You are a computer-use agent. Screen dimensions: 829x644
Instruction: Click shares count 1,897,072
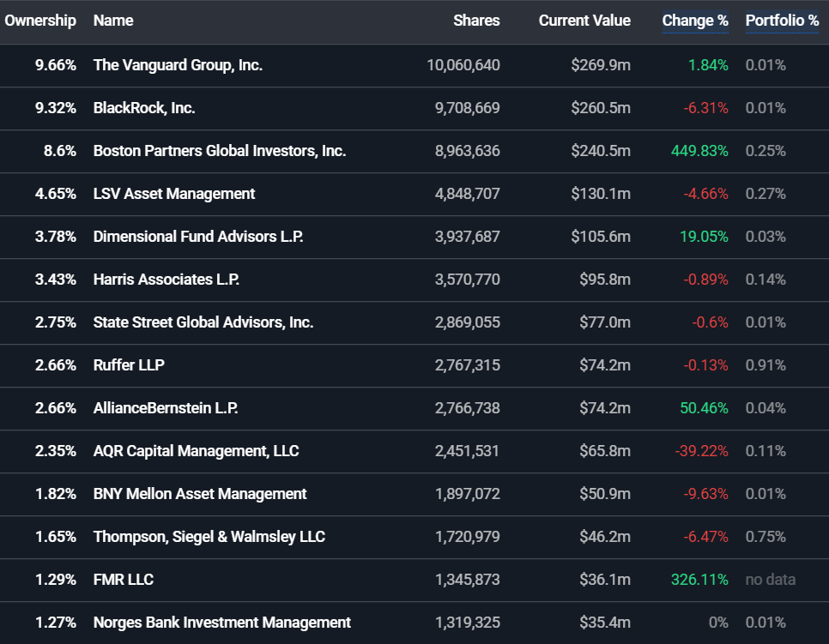468,493
